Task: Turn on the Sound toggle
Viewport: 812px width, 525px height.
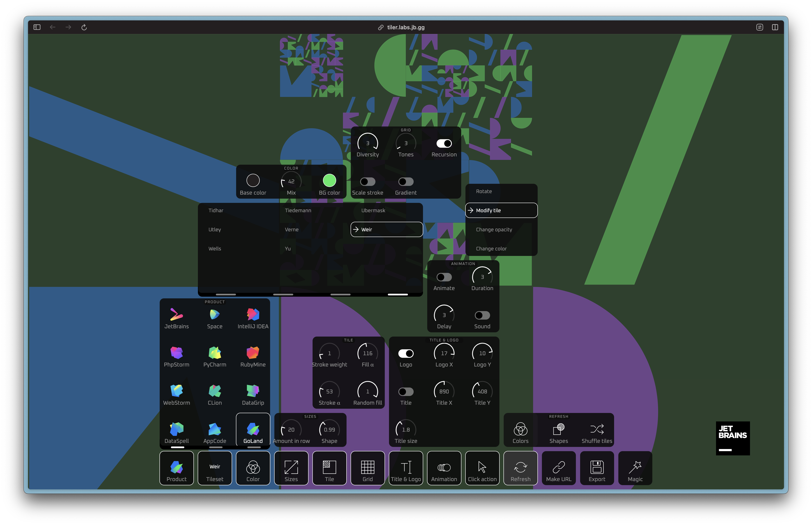Action: pyautogui.click(x=482, y=315)
